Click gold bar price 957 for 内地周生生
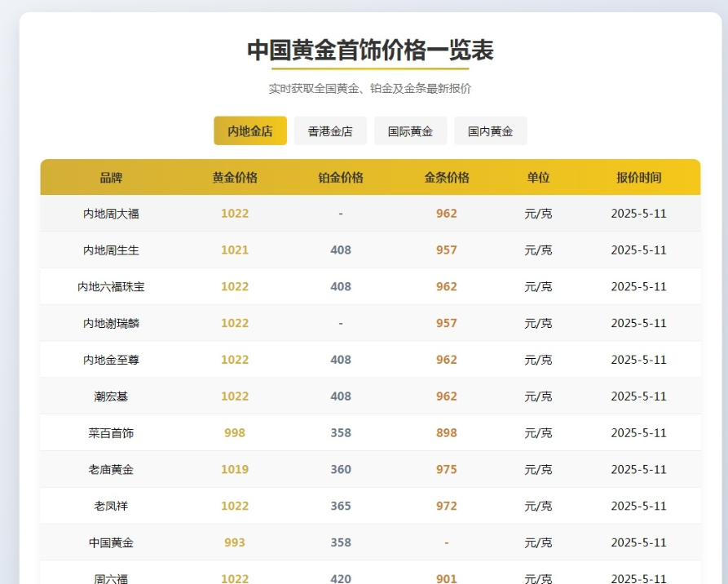This screenshot has height=584, width=728. [447, 250]
